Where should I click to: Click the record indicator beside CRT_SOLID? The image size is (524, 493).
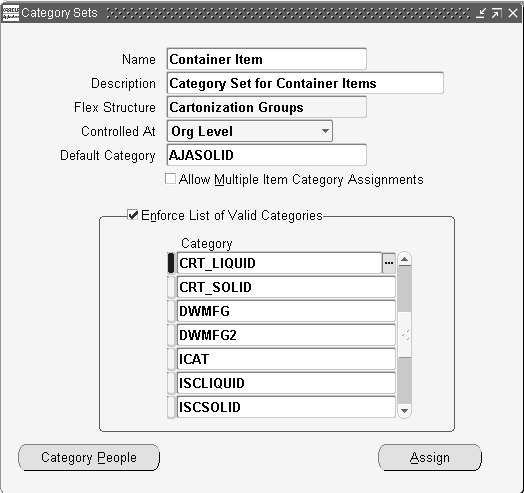click(x=171, y=287)
